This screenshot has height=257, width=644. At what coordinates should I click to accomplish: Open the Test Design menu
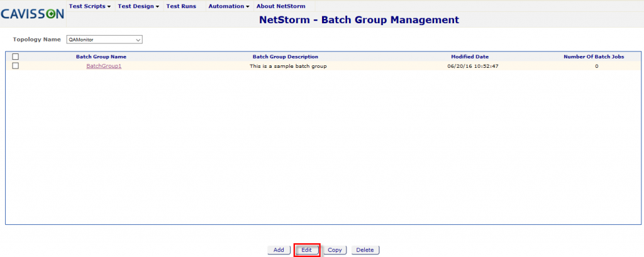tap(138, 6)
